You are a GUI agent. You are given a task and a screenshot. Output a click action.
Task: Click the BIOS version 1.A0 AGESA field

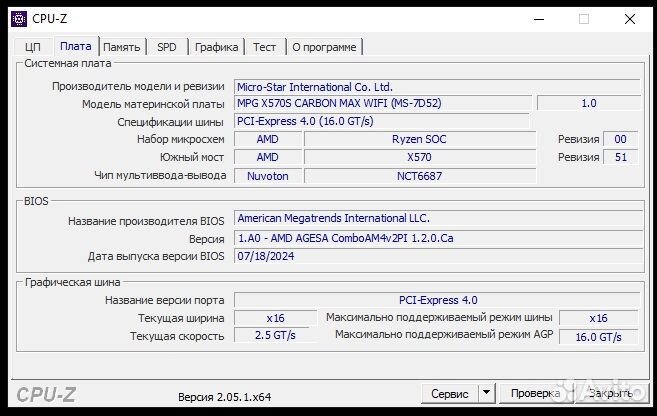[x=438, y=238]
